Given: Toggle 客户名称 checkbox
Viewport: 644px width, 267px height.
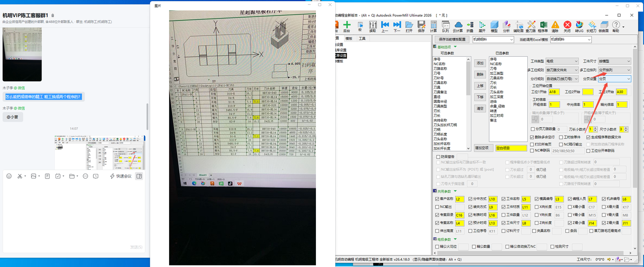Looking at the screenshot, I should click(x=437, y=199).
